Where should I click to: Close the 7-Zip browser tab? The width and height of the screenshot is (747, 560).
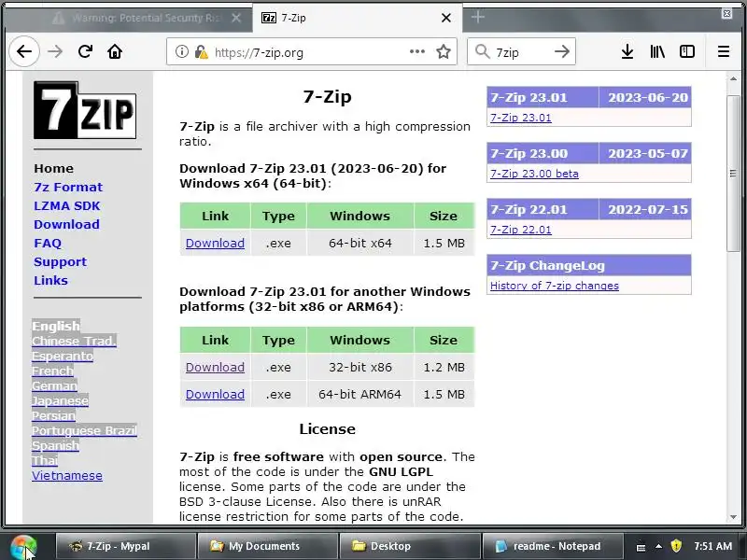446,18
